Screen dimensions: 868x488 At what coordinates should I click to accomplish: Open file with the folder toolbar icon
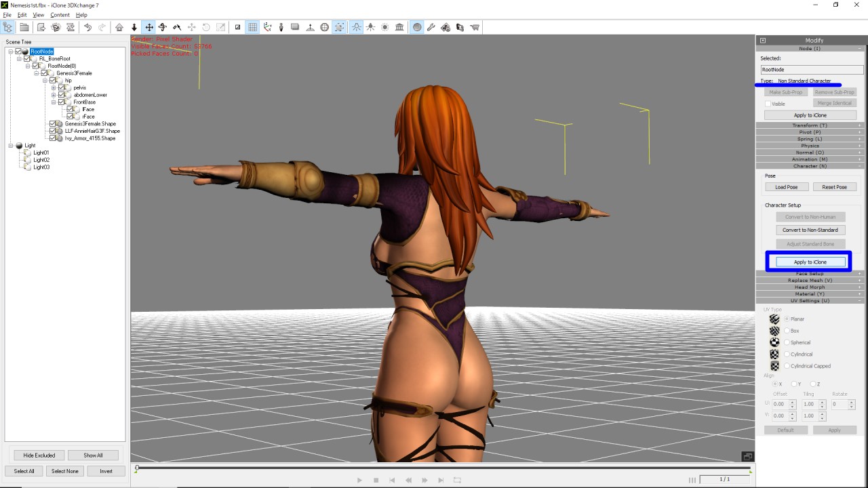pyautogui.click(x=24, y=27)
